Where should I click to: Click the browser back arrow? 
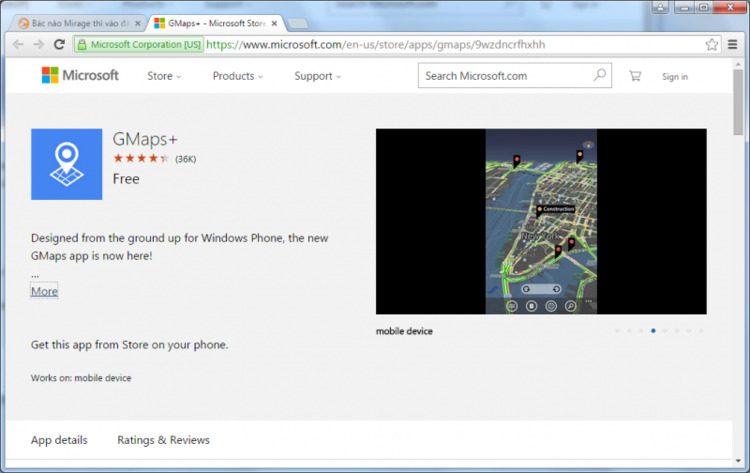18,44
